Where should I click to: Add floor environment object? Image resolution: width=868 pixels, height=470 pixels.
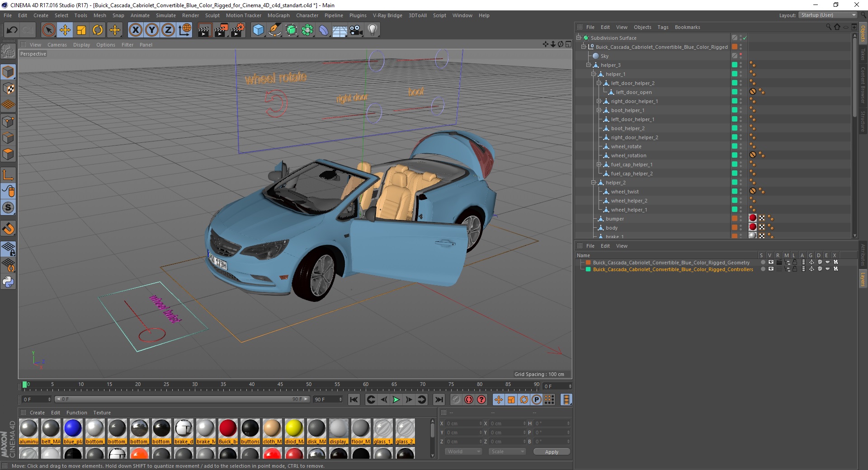coord(340,30)
